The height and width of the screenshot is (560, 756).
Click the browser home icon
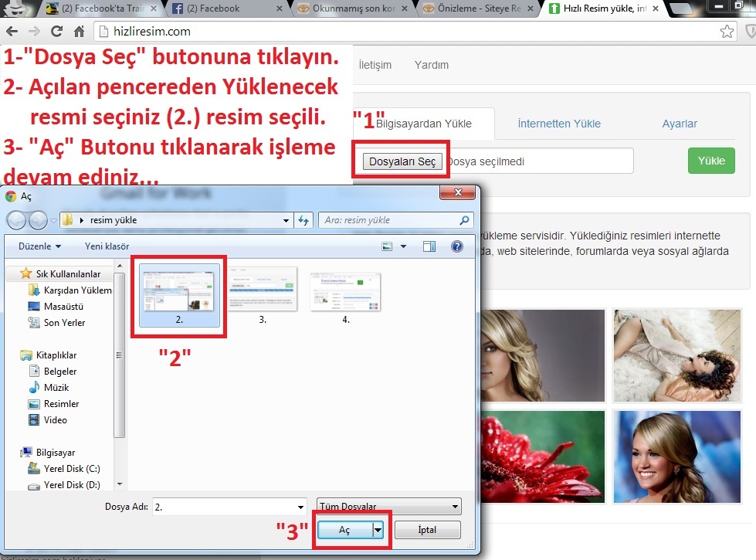[x=79, y=32]
